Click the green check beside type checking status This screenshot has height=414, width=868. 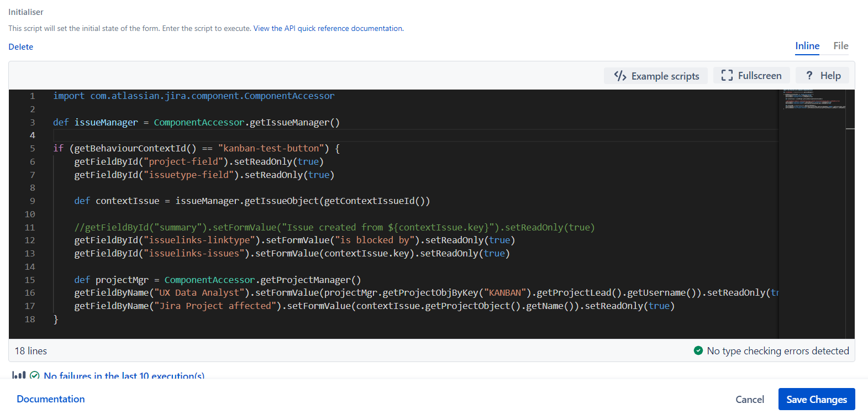coord(698,350)
